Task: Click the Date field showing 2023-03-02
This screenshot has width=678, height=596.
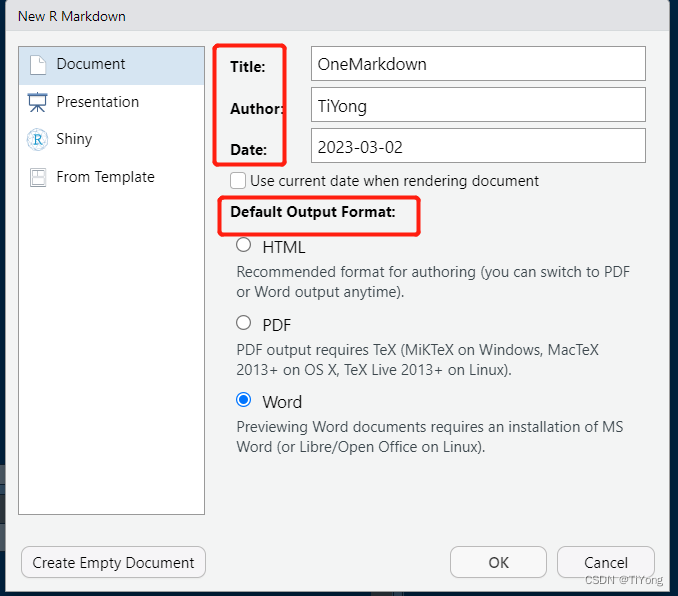Action: tap(478, 146)
